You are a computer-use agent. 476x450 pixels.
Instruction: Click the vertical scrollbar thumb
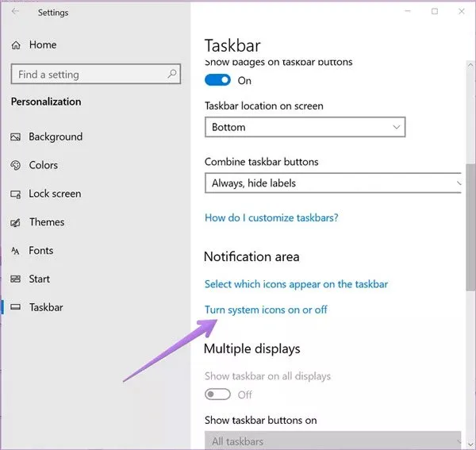[470, 230]
